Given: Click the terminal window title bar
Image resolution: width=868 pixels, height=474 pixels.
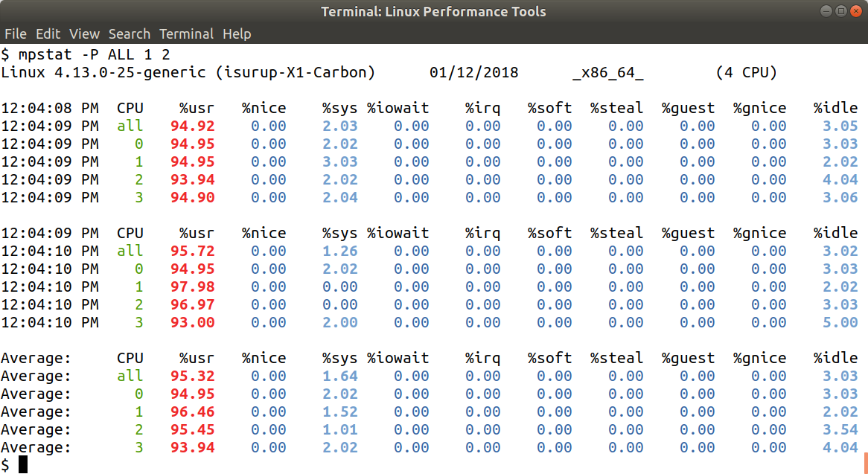Looking at the screenshot, I should 434,11.
